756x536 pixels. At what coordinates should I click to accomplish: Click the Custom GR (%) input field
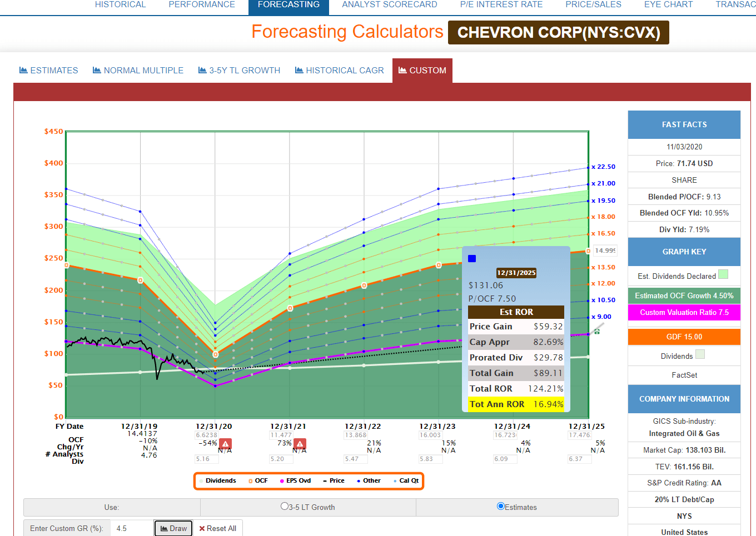(132, 528)
